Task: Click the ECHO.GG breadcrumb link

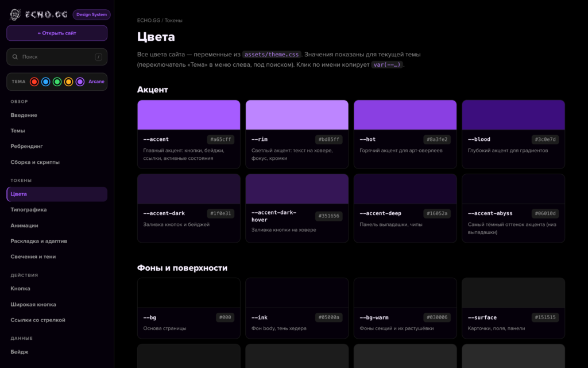Action: coord(149,20)
